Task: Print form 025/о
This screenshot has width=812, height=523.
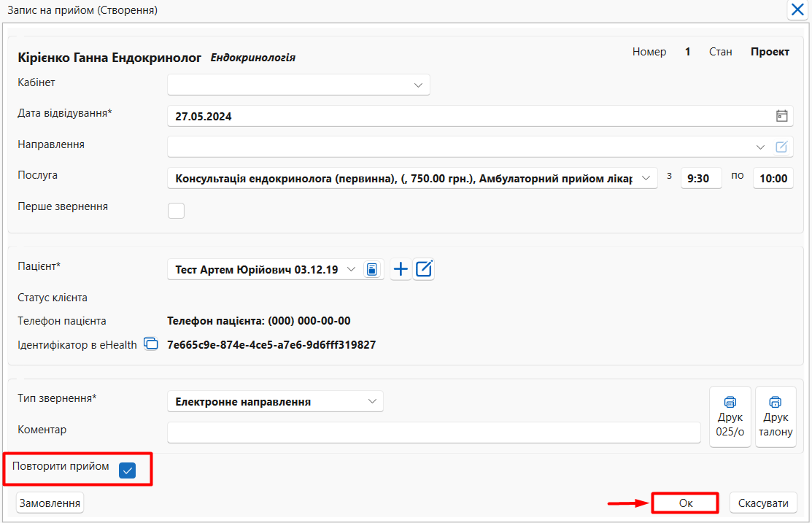Action: click(x=730, y=417)
